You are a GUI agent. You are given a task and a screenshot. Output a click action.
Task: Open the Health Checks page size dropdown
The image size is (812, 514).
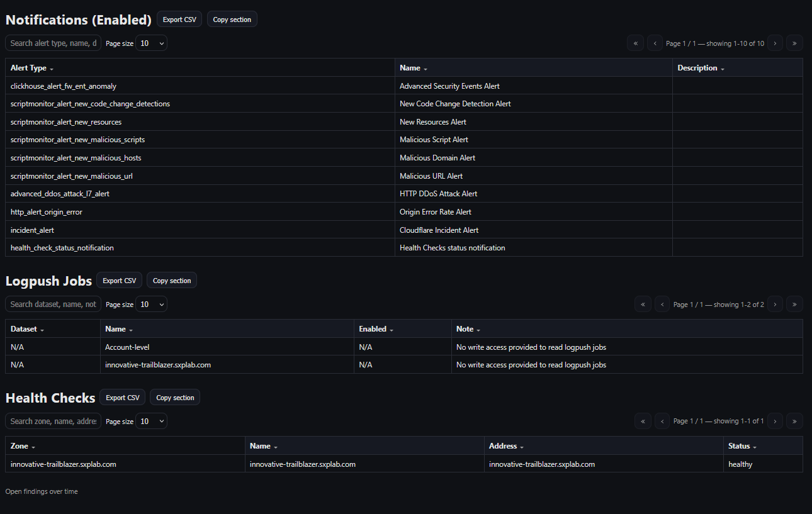pos(151,421)
